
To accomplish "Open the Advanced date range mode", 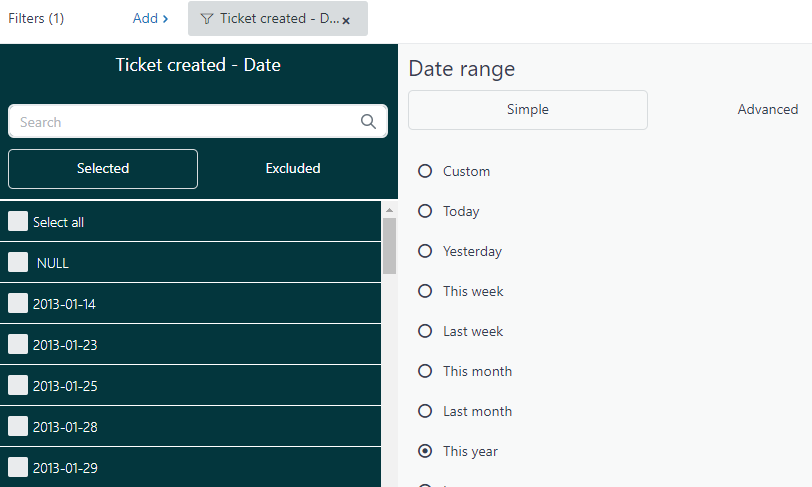I will click(x=767, y=110).
